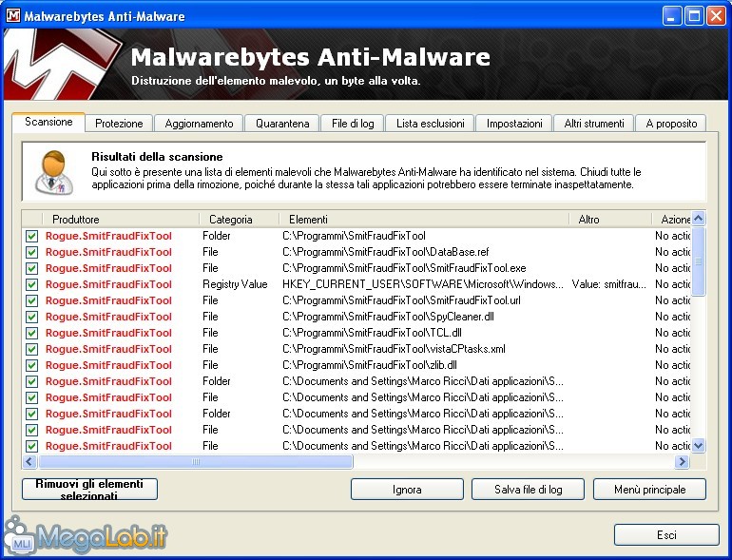Click the vertical scrollbar up arrow
Screen dimensions: 732x560
(699, 218)
